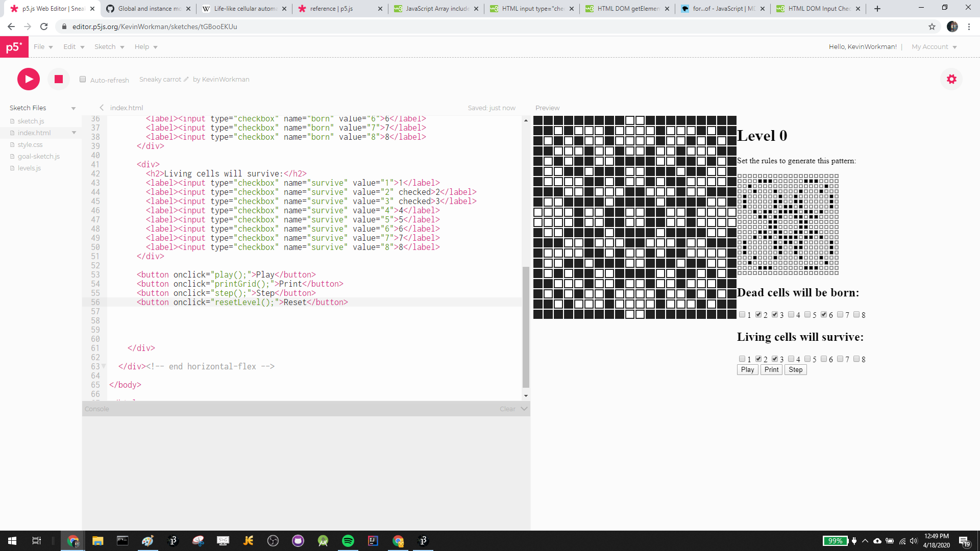The height and width of the screenshot is (551, 980).
Task: Start the sketch with the pink play button
Action: (29, 79)
